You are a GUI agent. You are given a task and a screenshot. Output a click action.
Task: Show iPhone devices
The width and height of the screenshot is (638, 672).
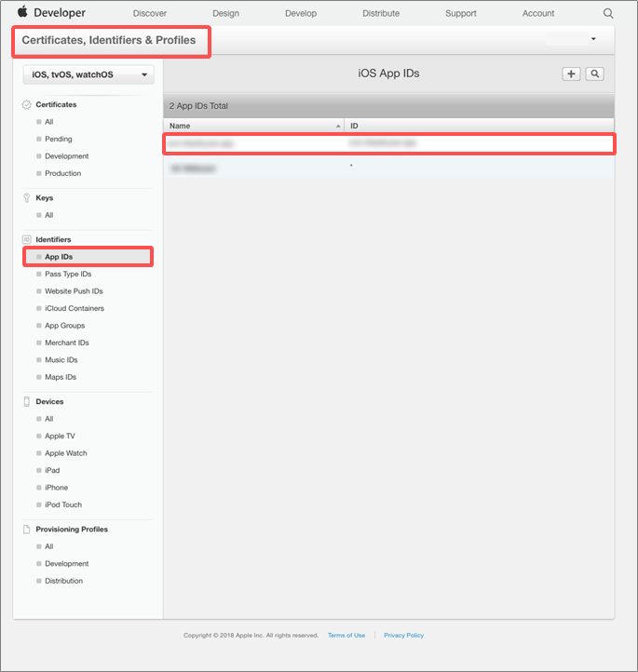click(x=56, y=488)
